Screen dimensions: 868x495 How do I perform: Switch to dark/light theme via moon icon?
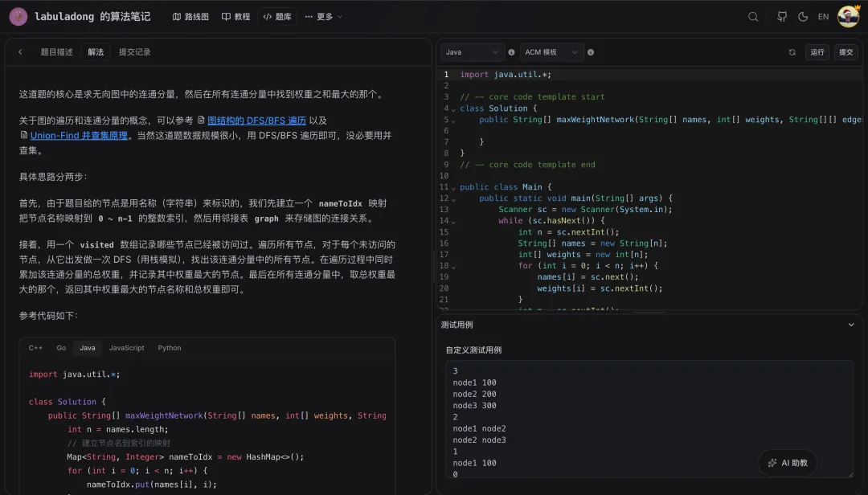click(x=804, y=16)
